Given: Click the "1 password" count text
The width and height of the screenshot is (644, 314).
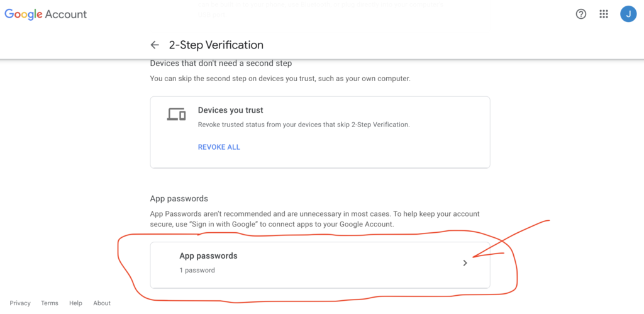Looking at the screenshot, I should 197,271.
